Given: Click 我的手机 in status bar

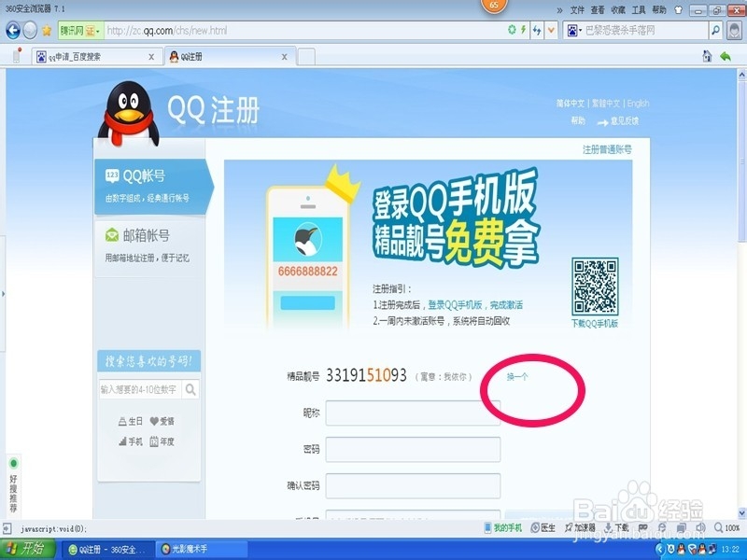Looking at the screenshot, I should click(503, 527).
